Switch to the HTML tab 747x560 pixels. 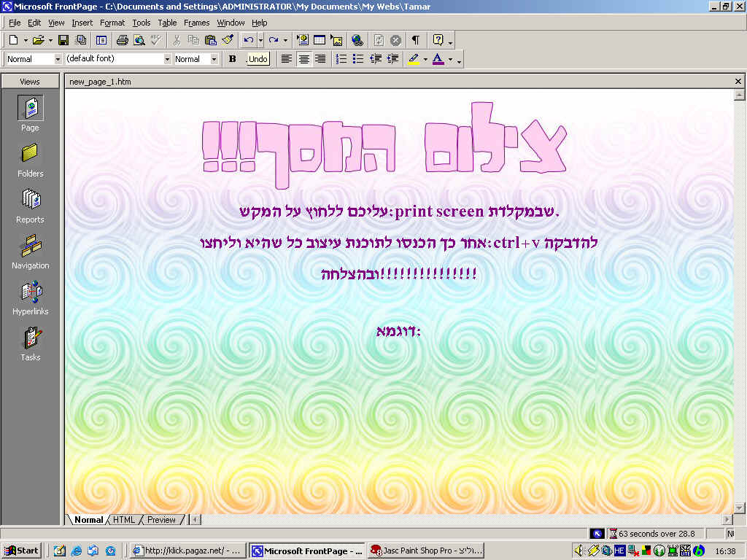click(124, 520)
